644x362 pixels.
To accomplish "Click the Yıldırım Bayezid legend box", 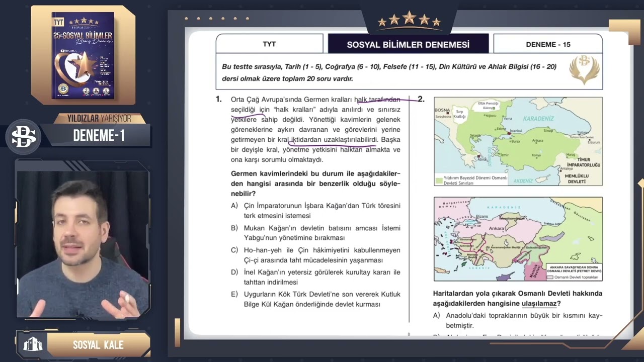I will (472, 180).
